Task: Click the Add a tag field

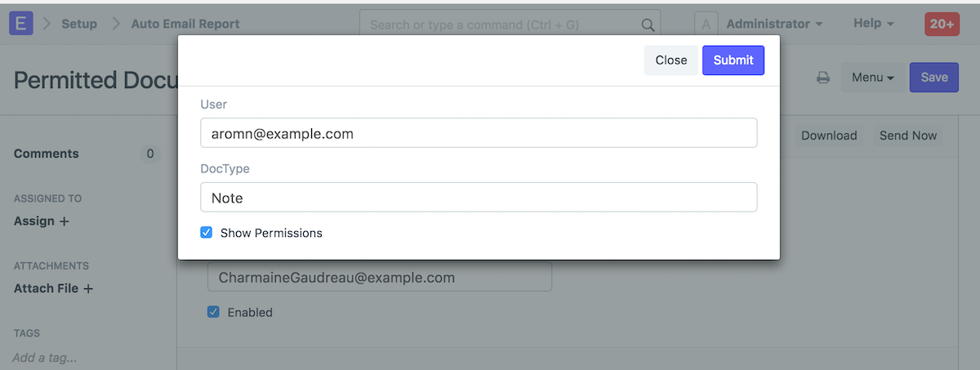Action: 46,358
